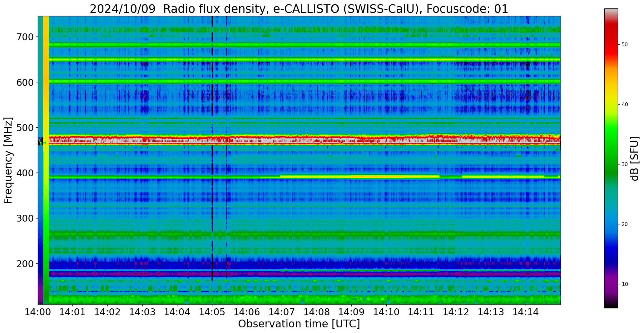The image size is (644, 333).
Task: Click the '14:03' time axis label
Action: [x=142, y=311]
